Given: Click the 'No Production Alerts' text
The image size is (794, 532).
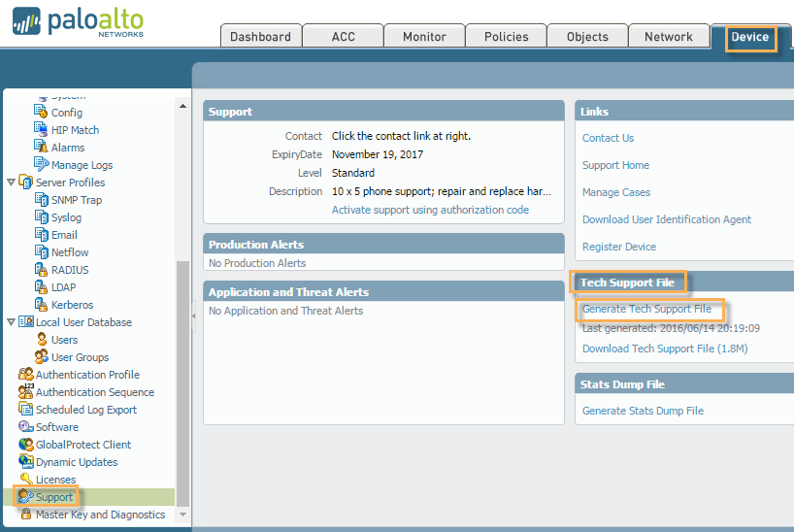Looking at the screenshot, I should coord(257,263).
